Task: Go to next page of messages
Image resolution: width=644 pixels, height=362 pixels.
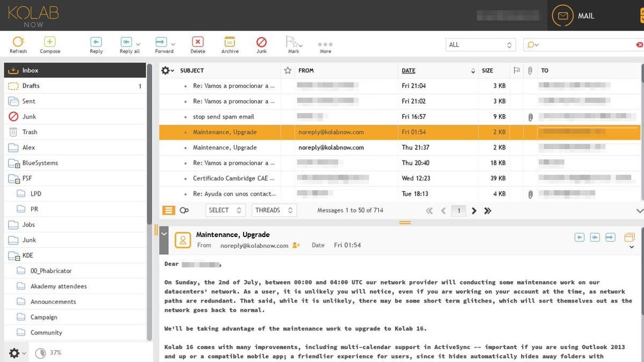Action: point(474,211)
